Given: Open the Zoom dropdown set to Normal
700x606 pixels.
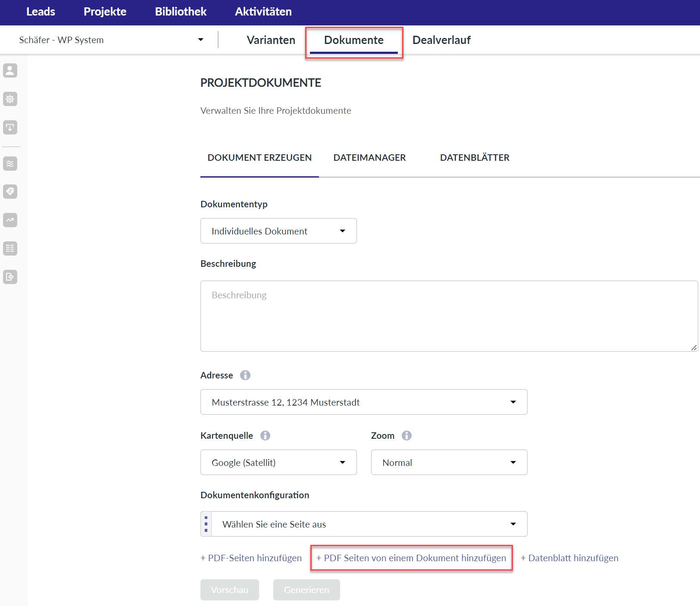Looking at the screenshot, I should [449, 462].
